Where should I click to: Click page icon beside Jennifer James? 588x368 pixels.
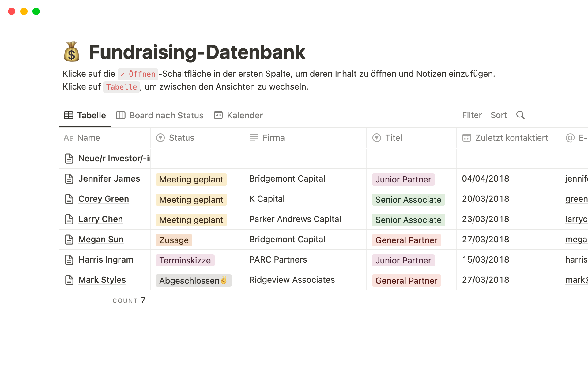tap(69, 179)
